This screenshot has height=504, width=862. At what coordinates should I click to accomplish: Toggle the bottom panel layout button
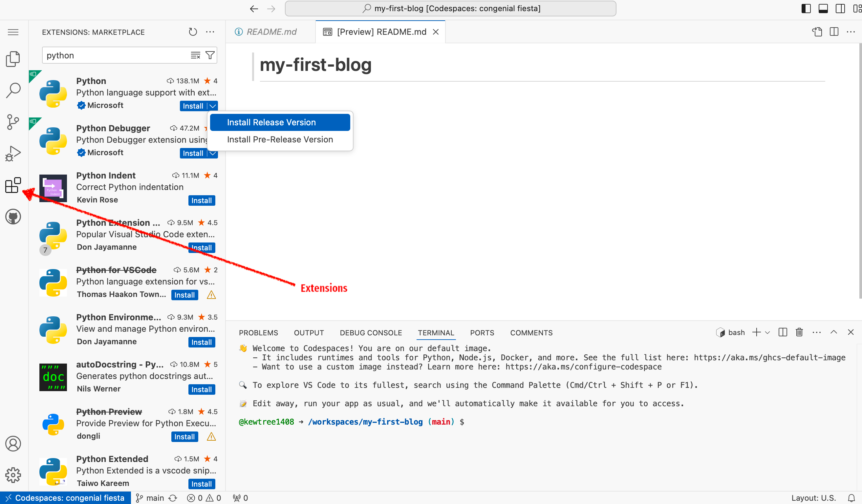pos(823,9)
